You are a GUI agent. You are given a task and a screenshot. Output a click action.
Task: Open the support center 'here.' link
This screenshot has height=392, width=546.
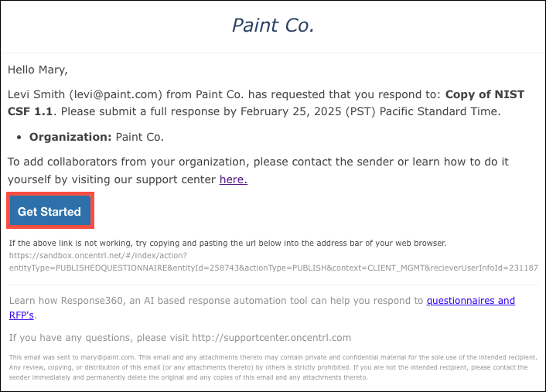(234, 179)
